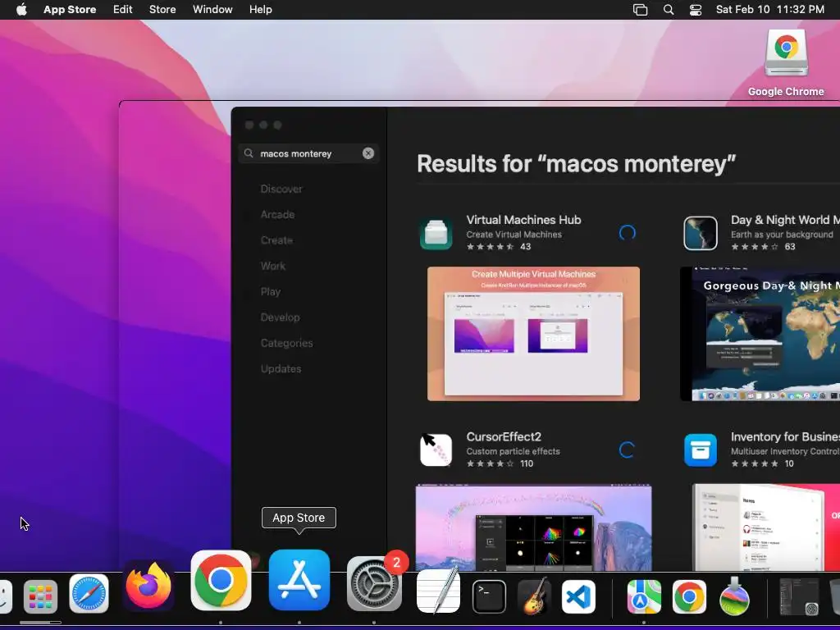
Task: Show date and time Sat Feb 10
Action: pos(769,10)
